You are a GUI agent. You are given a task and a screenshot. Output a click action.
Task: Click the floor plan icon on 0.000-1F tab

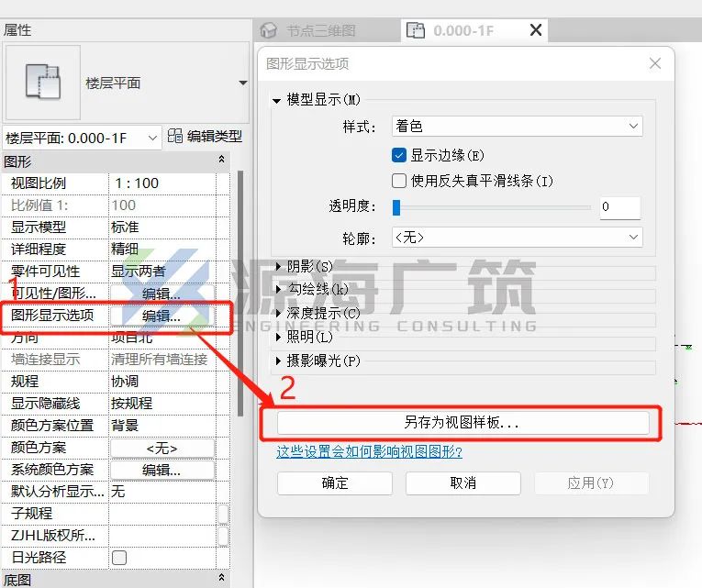click(416, 30)
